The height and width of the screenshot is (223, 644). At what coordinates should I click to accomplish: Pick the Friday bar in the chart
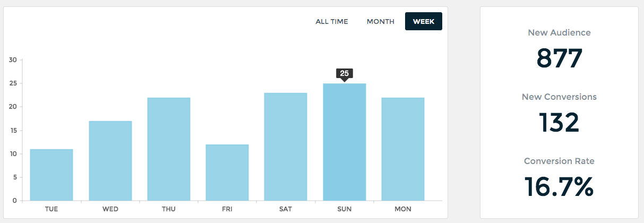point(227,173)
